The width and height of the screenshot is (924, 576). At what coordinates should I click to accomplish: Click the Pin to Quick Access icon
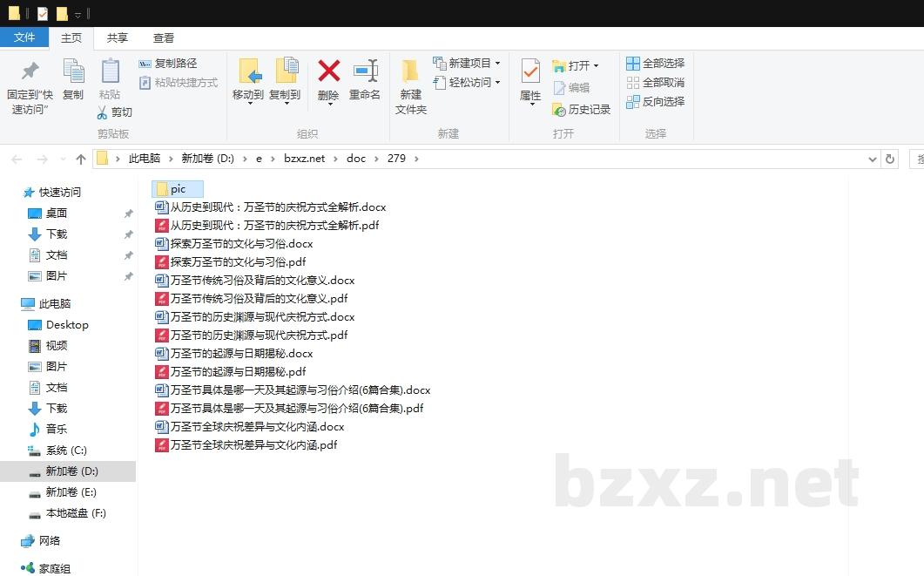(30, 71)
